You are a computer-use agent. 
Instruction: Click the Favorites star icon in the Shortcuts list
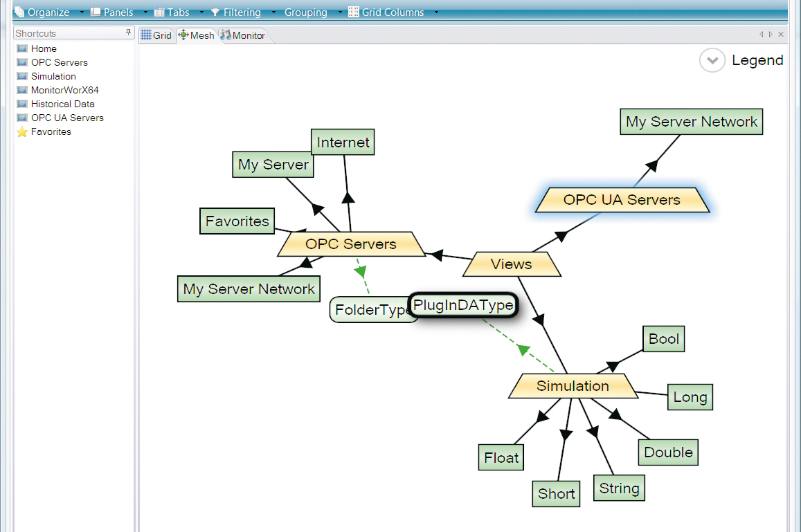pos(22,131)
